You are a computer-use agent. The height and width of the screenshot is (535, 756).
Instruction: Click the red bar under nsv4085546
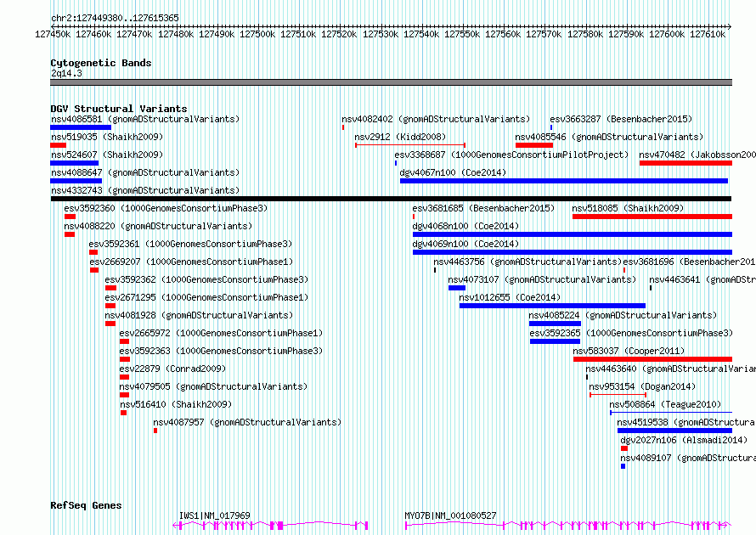534,145
